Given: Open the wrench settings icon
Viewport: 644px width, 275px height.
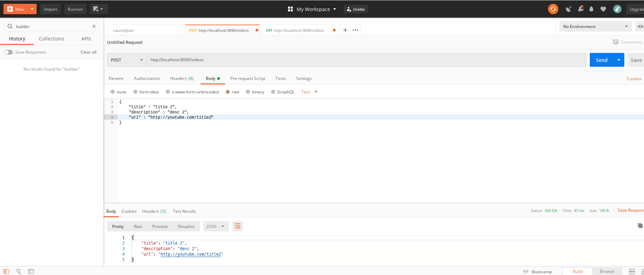Looking at the screenshot, I should [580, 9].
